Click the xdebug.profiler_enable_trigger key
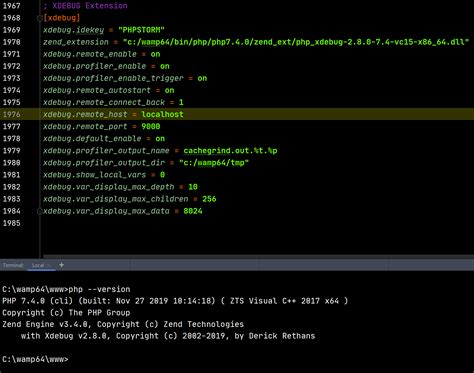The height and width of the screenshot is (373, 474). coord(113,78)
